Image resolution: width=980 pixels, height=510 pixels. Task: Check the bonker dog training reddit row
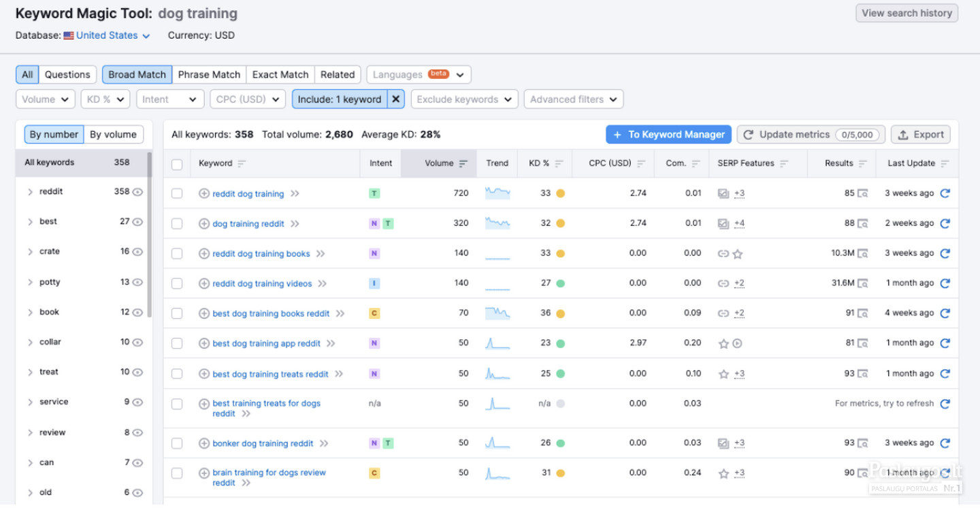point(177,443)
